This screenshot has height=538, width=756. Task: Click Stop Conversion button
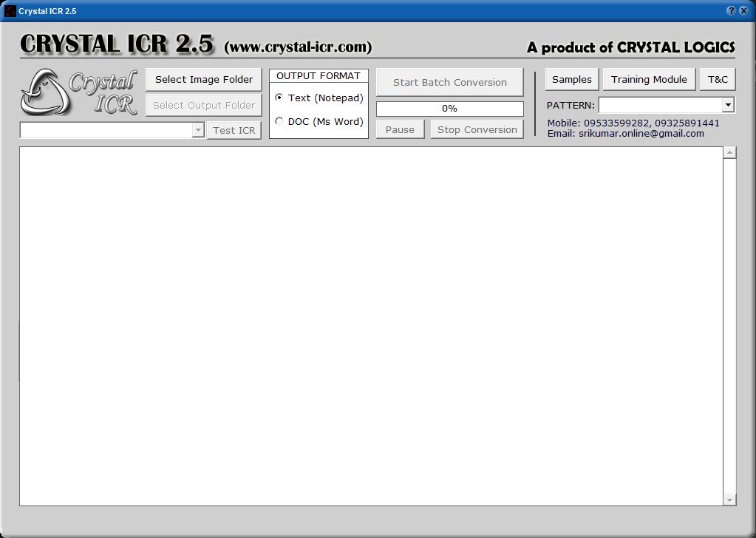pyautogui.click(x=477, y=129)
